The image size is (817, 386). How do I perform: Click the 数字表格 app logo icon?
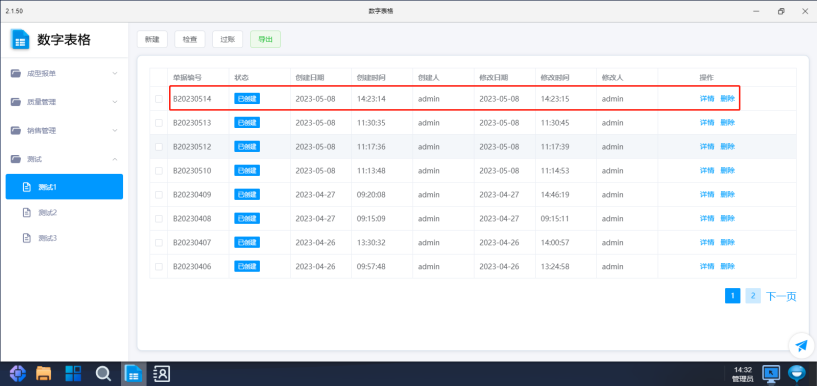20,40
